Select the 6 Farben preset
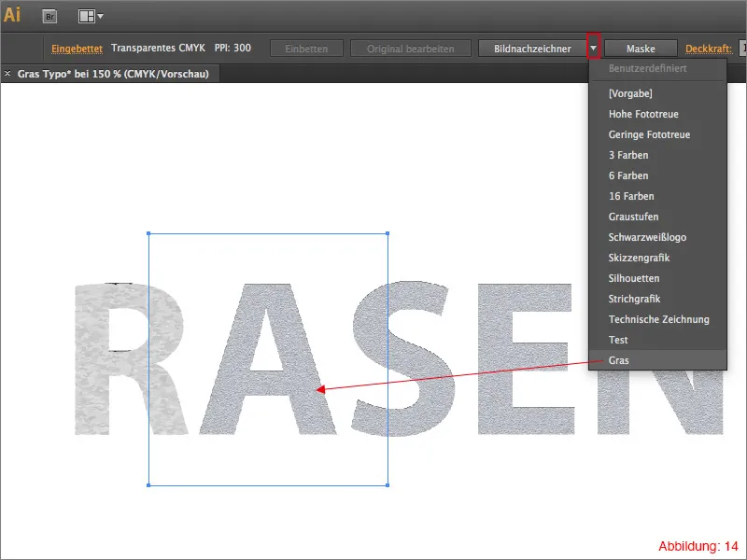The height and width of the screenshot is (560, 747). 658,175
